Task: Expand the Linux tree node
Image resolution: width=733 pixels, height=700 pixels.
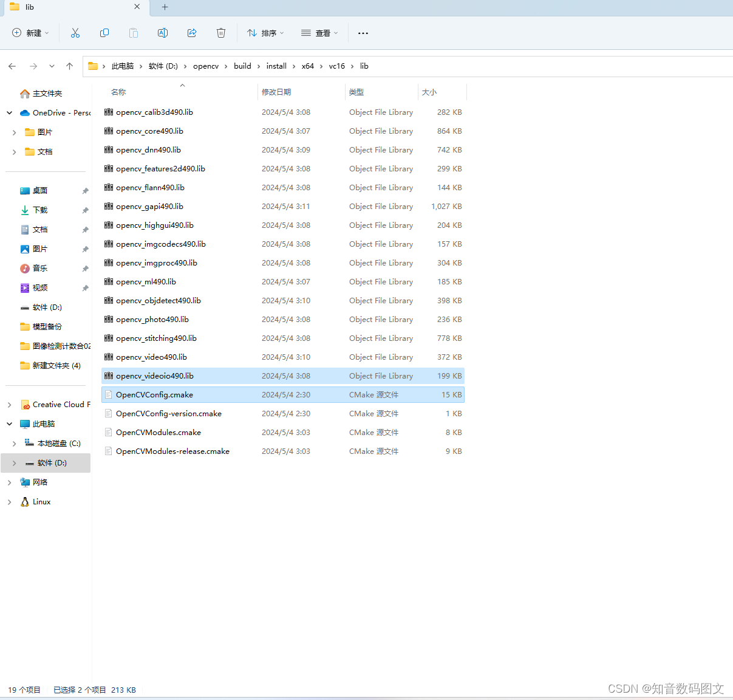Action: 10,502
